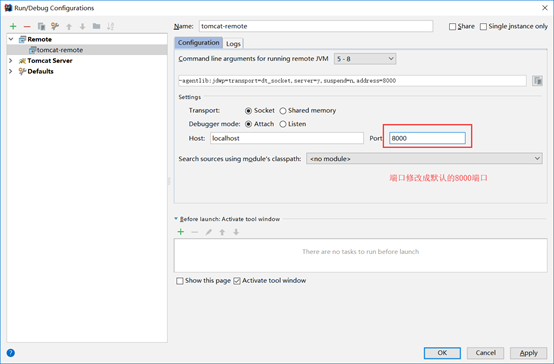Select the Defaults label in the tree
This screenshot has height=364, width=554.
tap(40, 71)
